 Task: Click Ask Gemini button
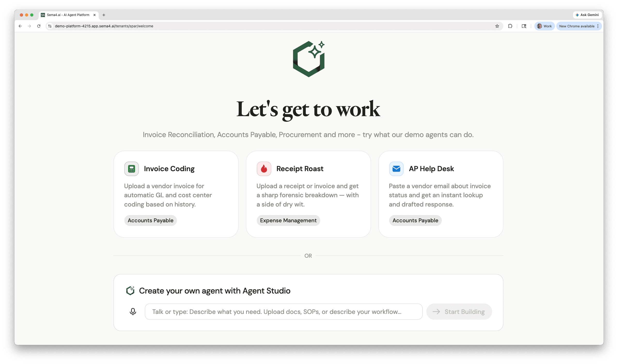[587, 15]
